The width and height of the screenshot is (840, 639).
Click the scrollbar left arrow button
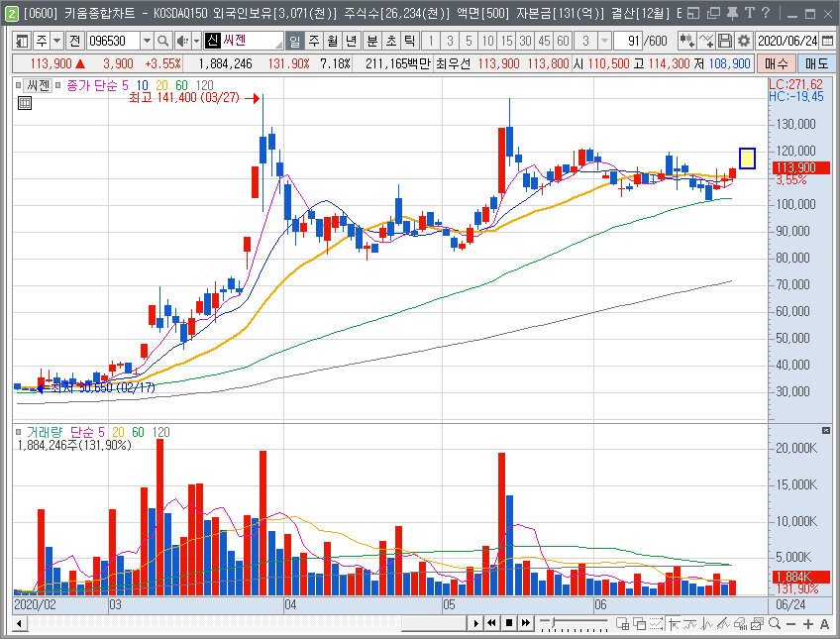tap(19, 623)
